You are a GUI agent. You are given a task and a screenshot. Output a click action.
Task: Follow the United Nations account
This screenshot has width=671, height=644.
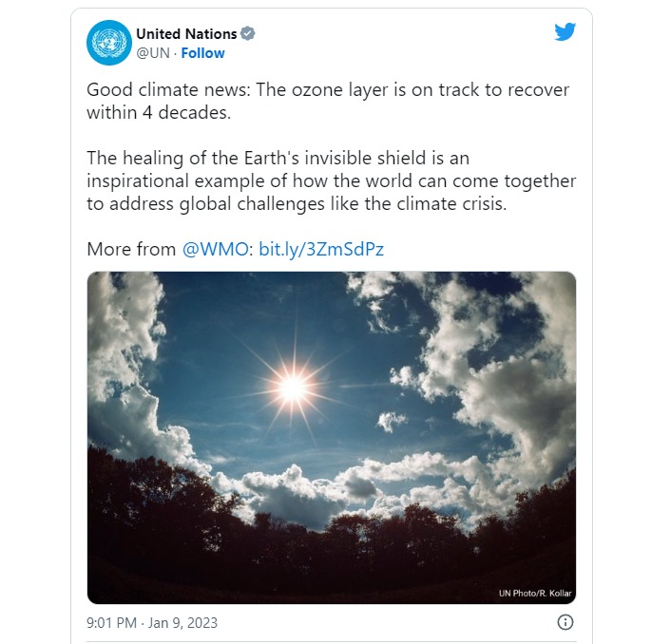[202, 53]
